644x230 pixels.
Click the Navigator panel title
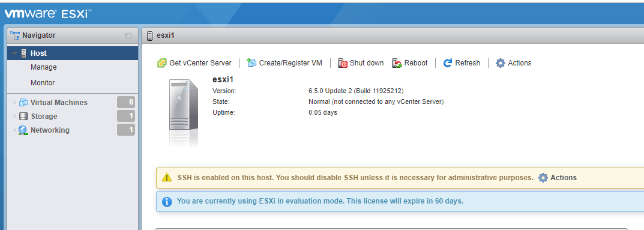(x=39, y=35)
